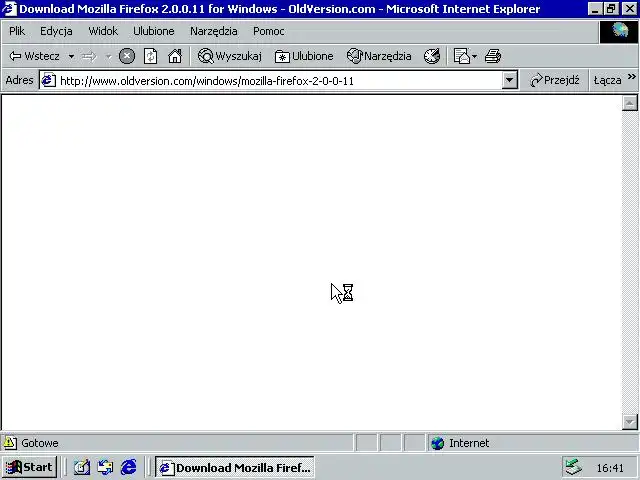Open the Łącza links bar label
The image size is (640, 480).
click(607, 80)
